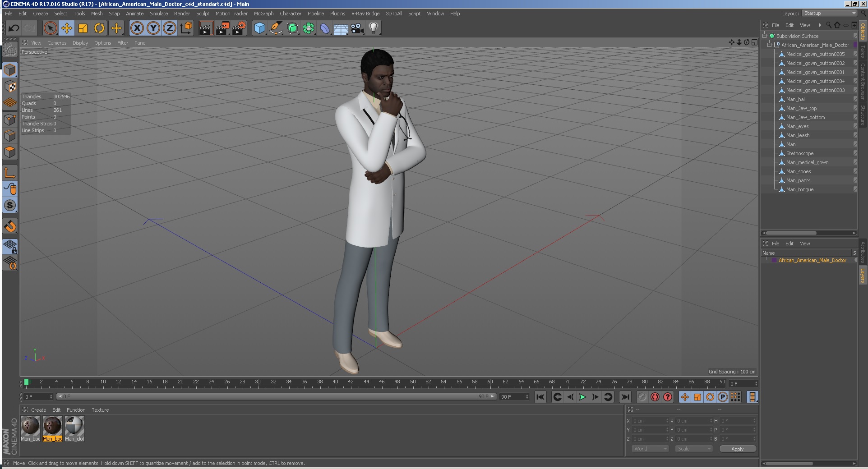Select the Scale tool icon
868x469 pixels.
pyautogui.click(x=83, y=28)
